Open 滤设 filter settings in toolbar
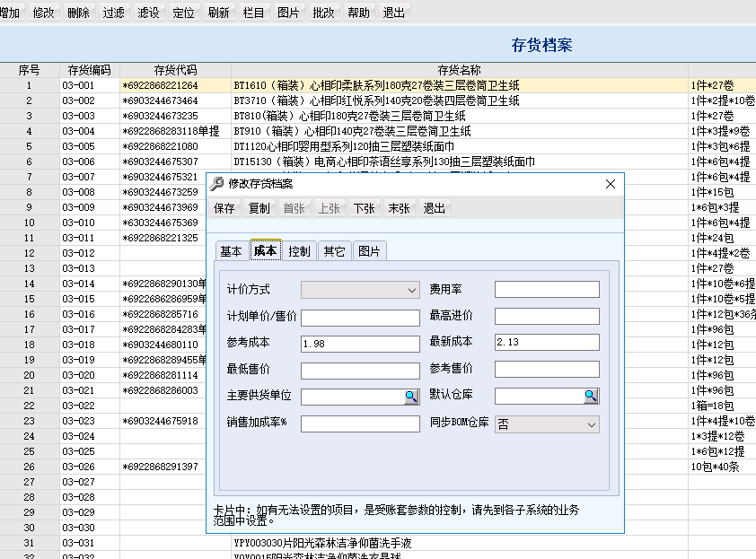This screenshot has width=756, height=559. point(148,13)
